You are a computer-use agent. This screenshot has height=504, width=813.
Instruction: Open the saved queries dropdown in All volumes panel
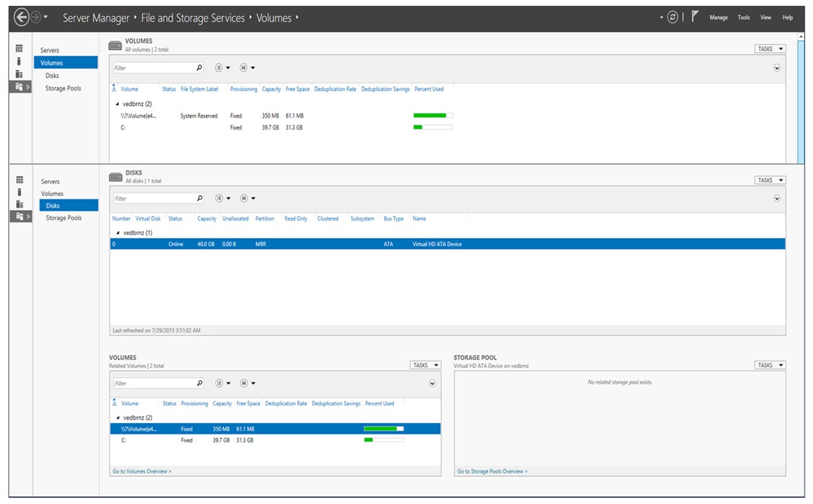coord(247,67)
